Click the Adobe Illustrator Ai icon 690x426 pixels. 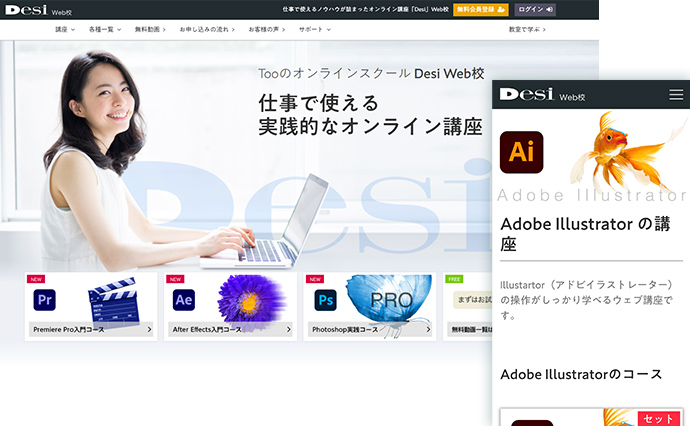(521, 152)
